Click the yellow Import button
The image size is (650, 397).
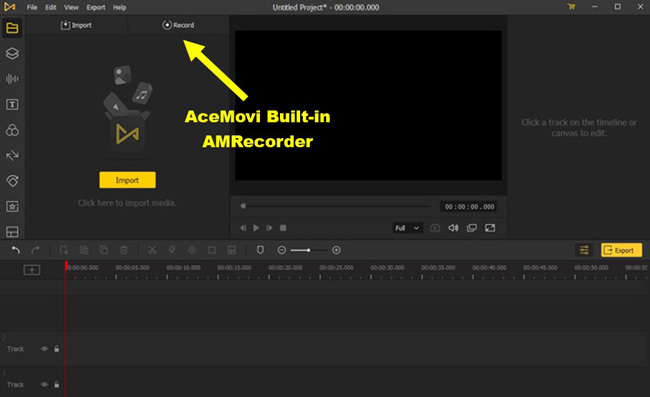(x=127, y=180)
